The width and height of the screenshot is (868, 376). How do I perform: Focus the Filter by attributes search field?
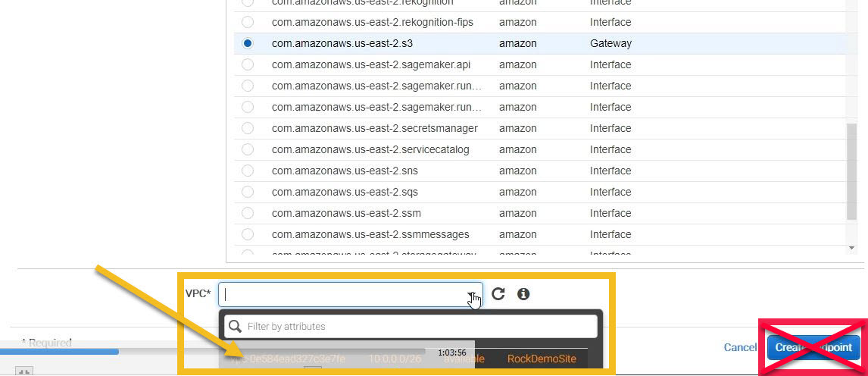pos(411,326)
